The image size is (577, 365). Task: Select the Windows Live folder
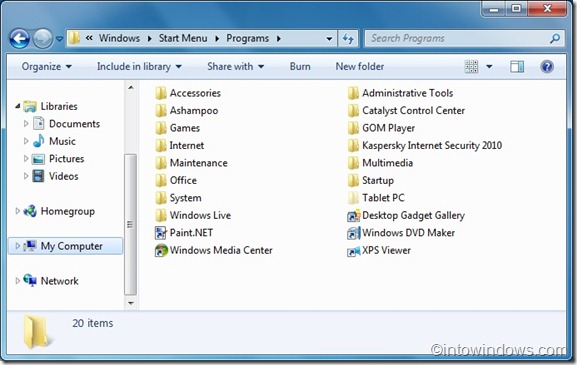pyautogui.click(x=193, y=215)
